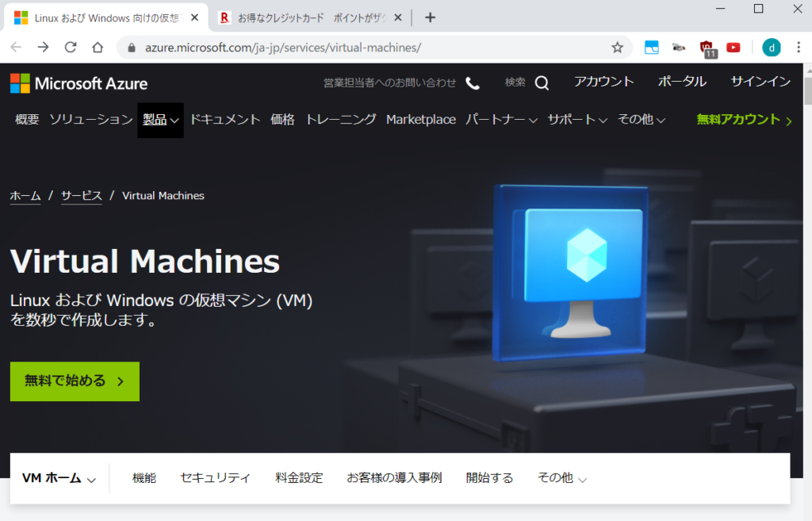Click the URL address bar field
The height and width of the screenshot is (521, 812).
coord(374,48)
